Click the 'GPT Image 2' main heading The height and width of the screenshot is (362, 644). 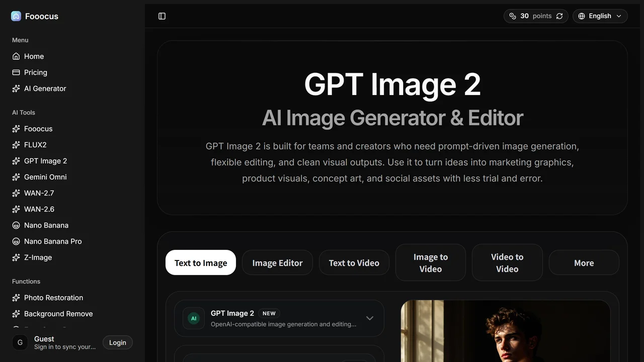point(392,84)
